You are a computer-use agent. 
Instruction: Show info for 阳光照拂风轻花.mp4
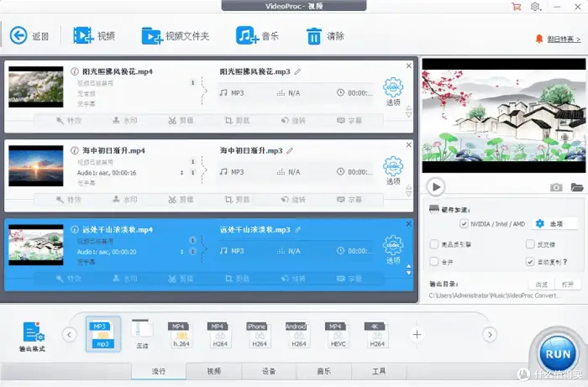coord(75,71)
